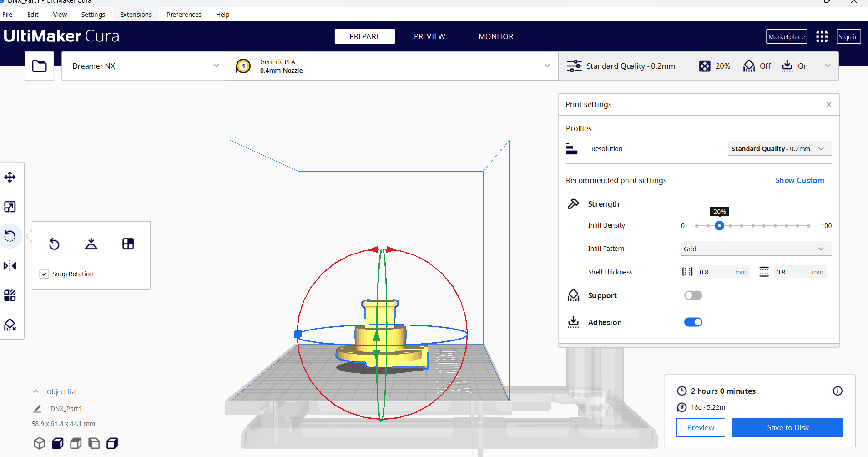Click the support Off indicator in header
This screenshot has height=457, width=868.
coord(757,66)
